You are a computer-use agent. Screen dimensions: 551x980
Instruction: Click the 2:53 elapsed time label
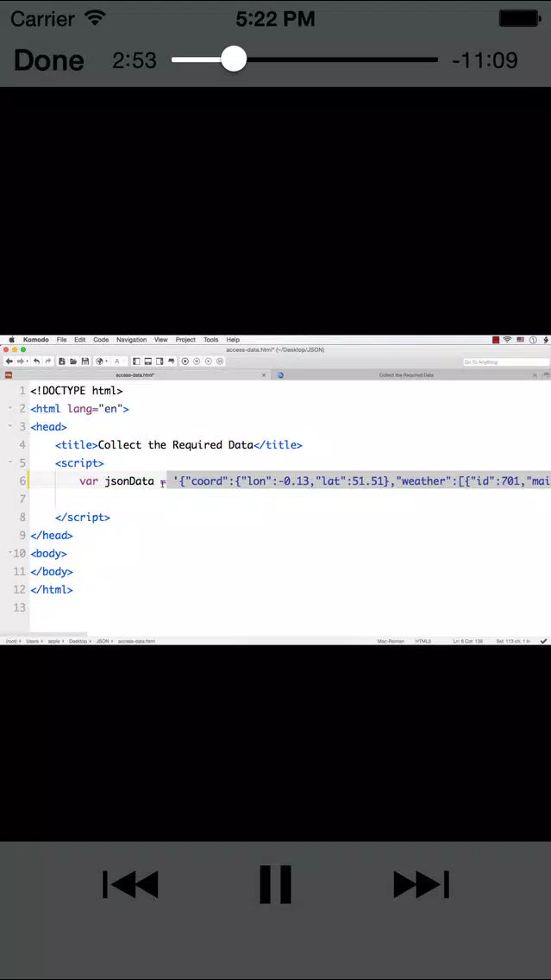point(134,60)
